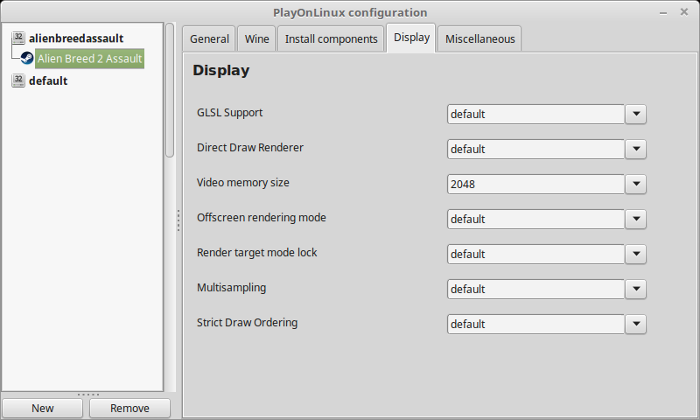This screenshot has width=700, height=420.
Task: Click the New button
Action: pos(42,408)
